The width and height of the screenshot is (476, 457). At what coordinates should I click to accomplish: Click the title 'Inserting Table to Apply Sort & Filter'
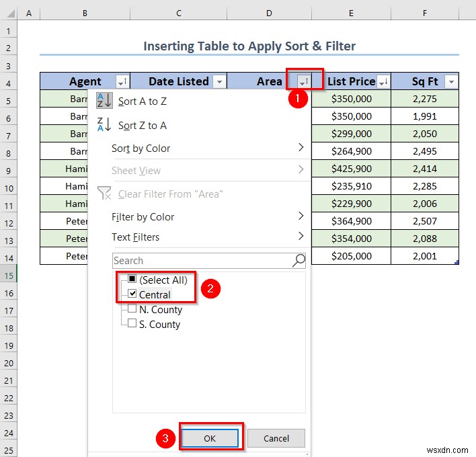[x=249, y=46]
